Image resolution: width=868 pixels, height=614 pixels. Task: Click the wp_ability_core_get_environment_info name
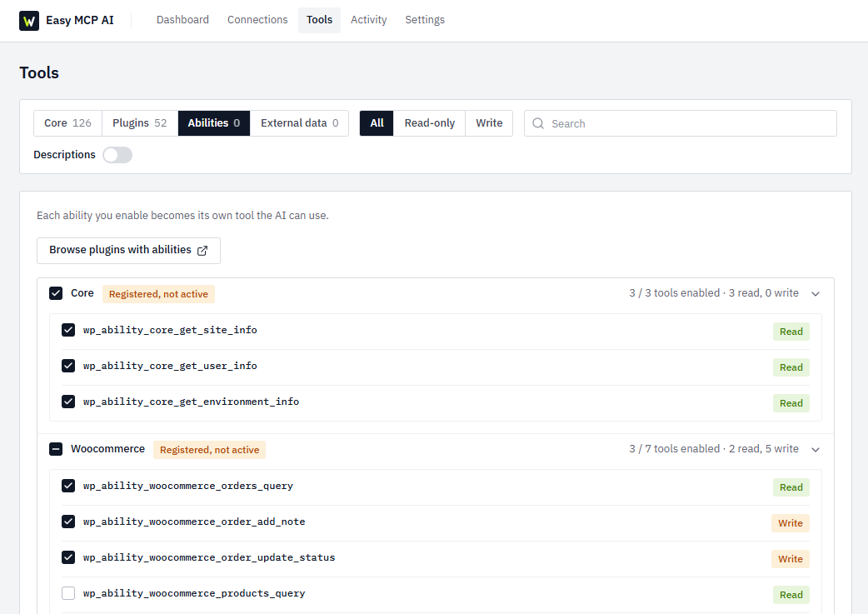pyautogui.click(x=191, y=402)
